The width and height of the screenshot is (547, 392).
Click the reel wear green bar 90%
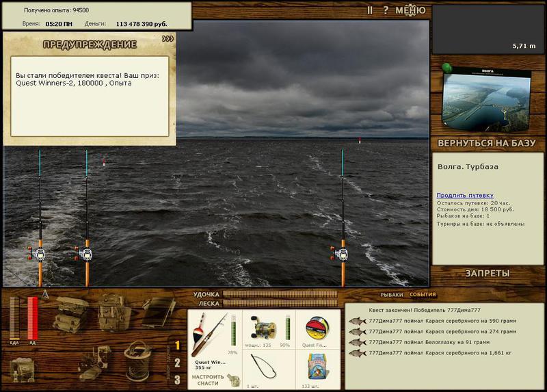[288, 327]
